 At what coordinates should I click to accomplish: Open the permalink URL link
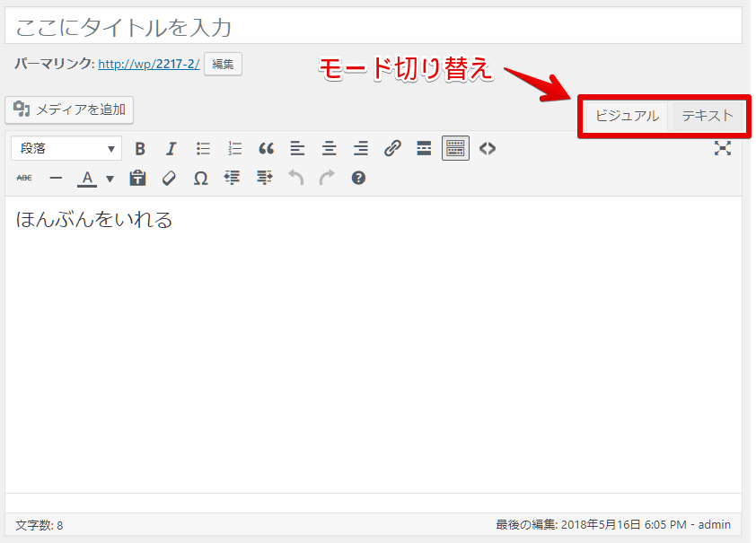pos(148,65)
